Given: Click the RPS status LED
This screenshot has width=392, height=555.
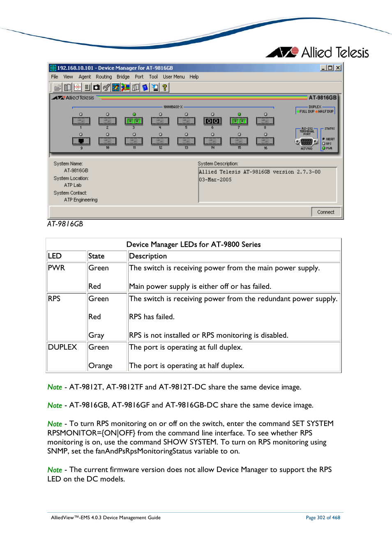Looking at the screenshot, I should tap(324, 144).
